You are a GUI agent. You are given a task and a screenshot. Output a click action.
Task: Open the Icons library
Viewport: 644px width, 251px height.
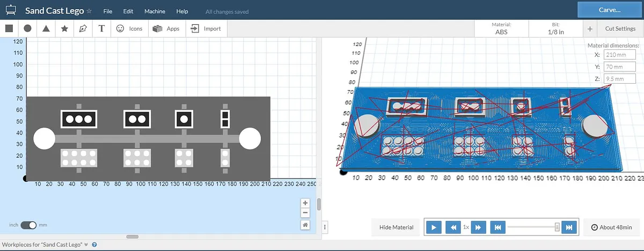(x=129, y=28)
